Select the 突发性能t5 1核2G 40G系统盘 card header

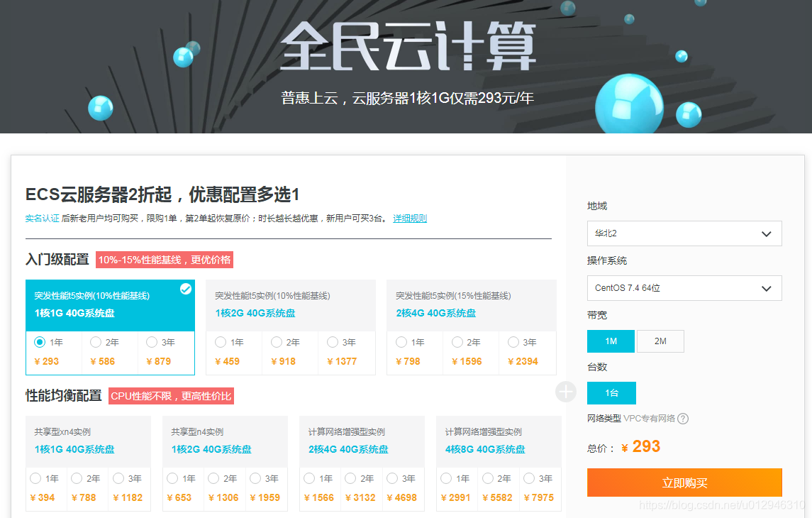(291, 306)
